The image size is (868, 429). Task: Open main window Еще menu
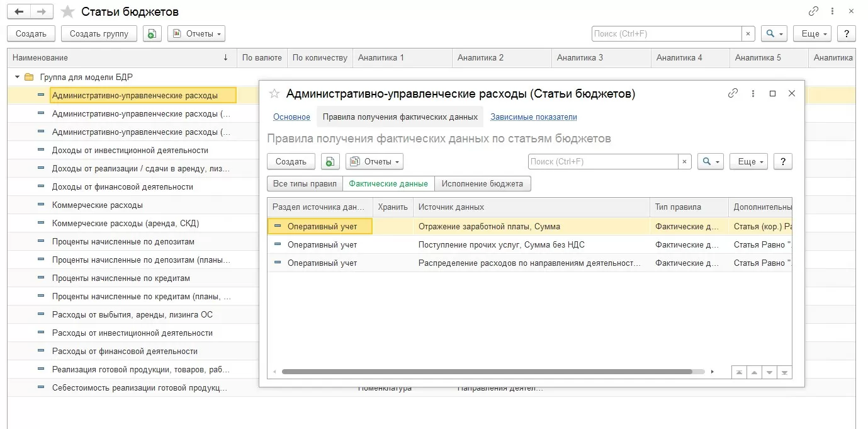(812, 33)
